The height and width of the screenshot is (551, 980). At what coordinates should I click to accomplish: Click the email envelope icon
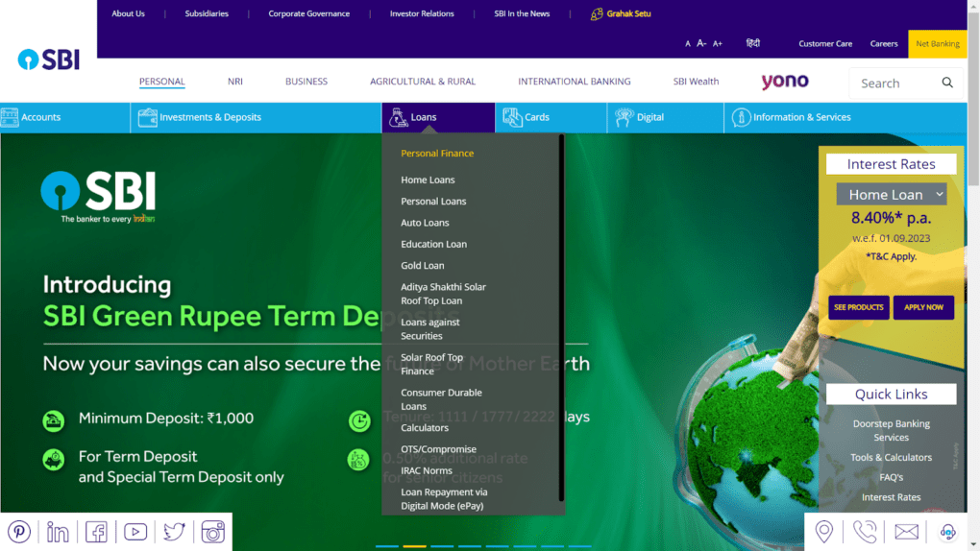[x=906, y=532]
